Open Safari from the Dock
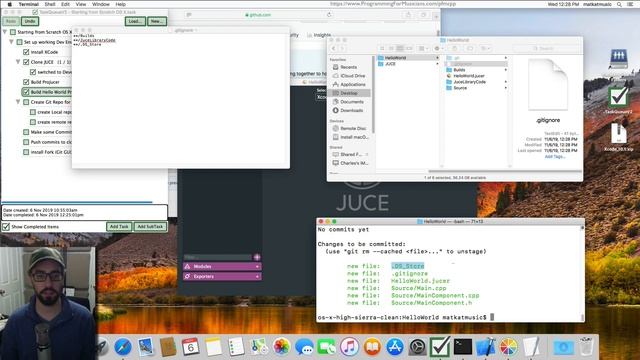Screen dimensions: 640x360 [x=123, y=347]
